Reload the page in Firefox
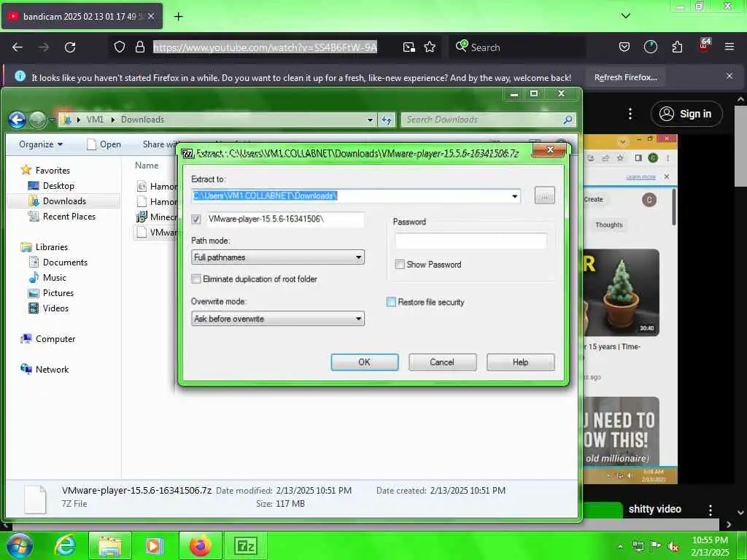The height and width of the screenshot is (560, 747). click(x=70, y=47)
